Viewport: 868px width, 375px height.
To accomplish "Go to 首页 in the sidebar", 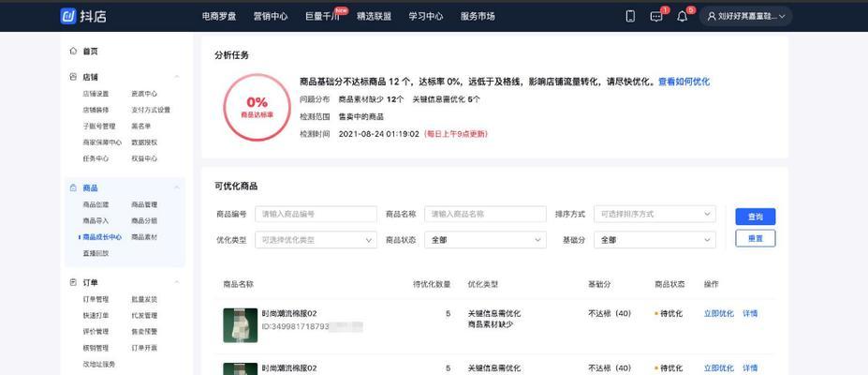I will [90, 51].
